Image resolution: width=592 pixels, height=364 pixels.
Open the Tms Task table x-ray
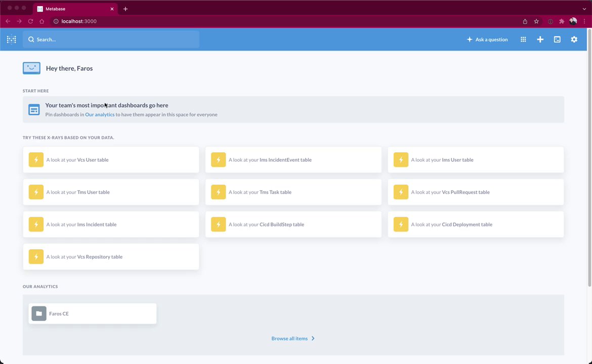[x=293, y=192]
